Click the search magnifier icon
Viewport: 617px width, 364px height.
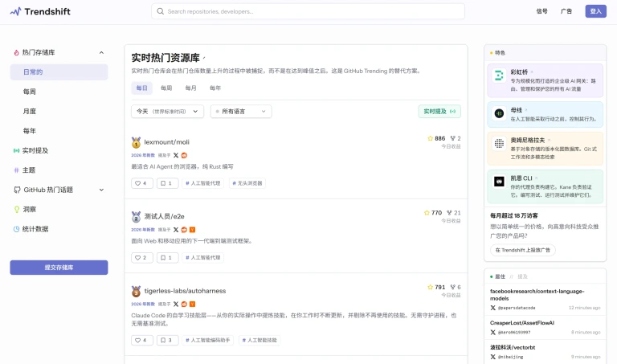pyautogui.click(x=160, y=11)
